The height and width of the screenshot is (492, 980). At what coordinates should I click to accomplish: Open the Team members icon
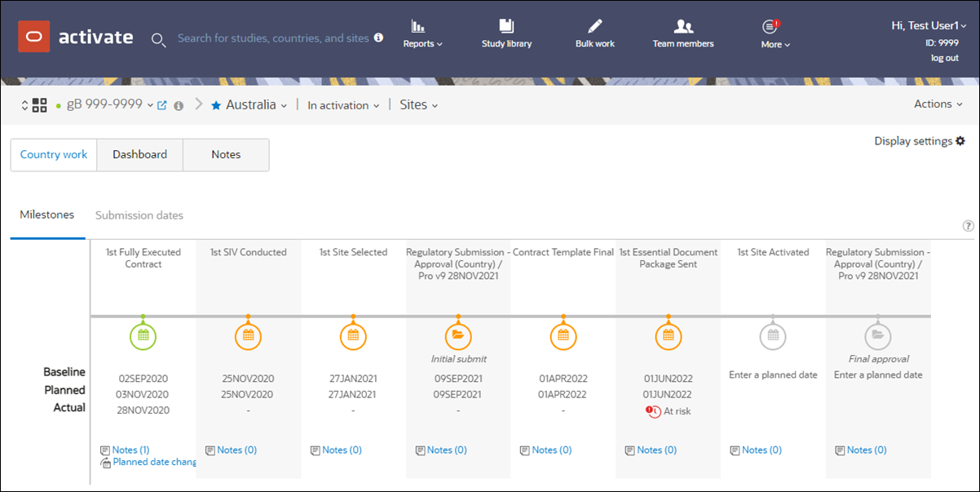[683, 26]
